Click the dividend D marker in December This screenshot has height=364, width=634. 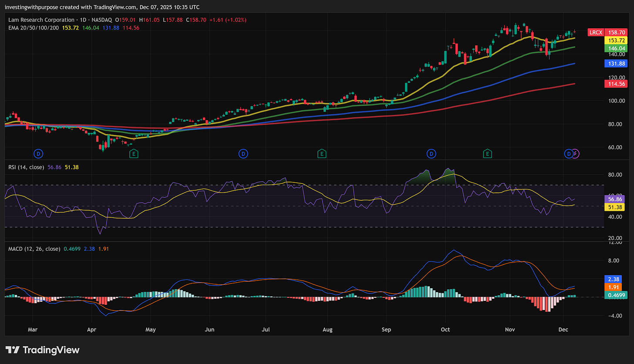pyautogui.click(x=569, y=153)
